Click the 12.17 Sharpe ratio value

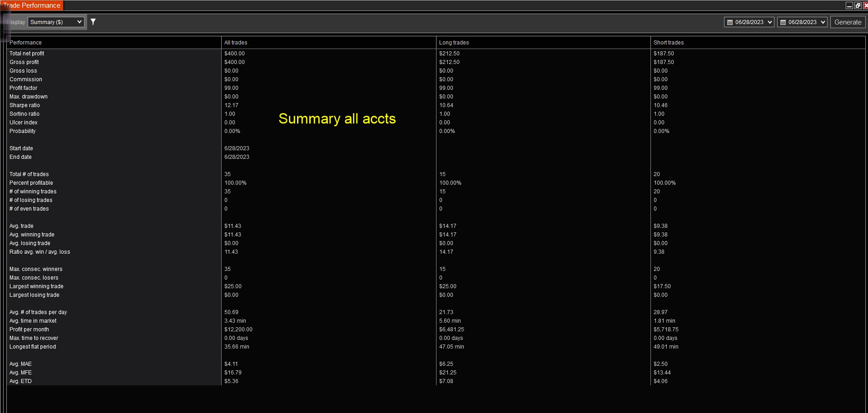pos(231,105)
